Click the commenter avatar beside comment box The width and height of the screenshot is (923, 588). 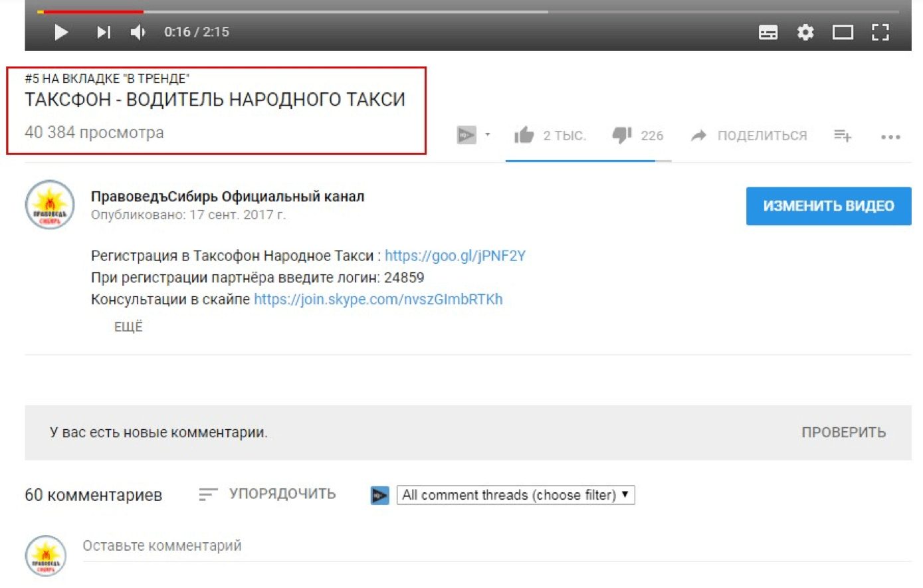click(46, 555)
